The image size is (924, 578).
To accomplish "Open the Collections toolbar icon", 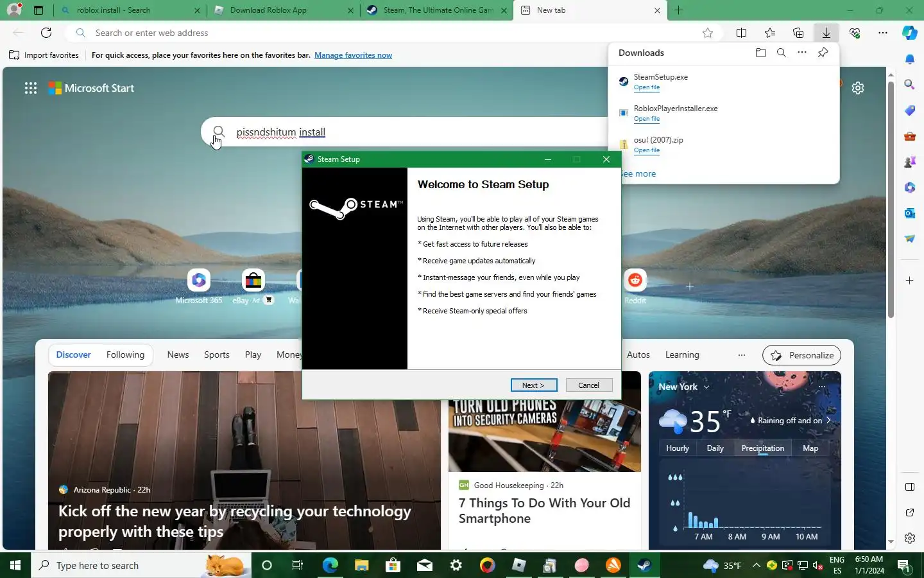I will tap(798, 33).
